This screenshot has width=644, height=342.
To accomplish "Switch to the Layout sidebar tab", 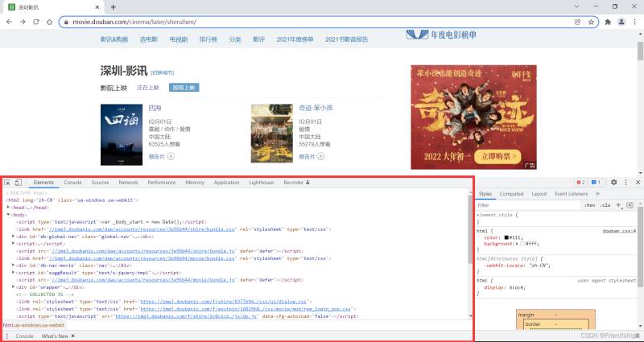I will coord(539,194).
